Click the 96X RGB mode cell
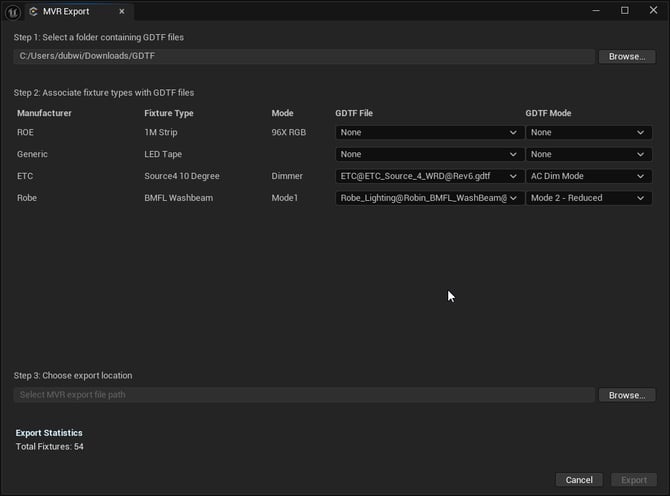The width and height of the screenshot is (670, 496). click(x=288, y=132)
